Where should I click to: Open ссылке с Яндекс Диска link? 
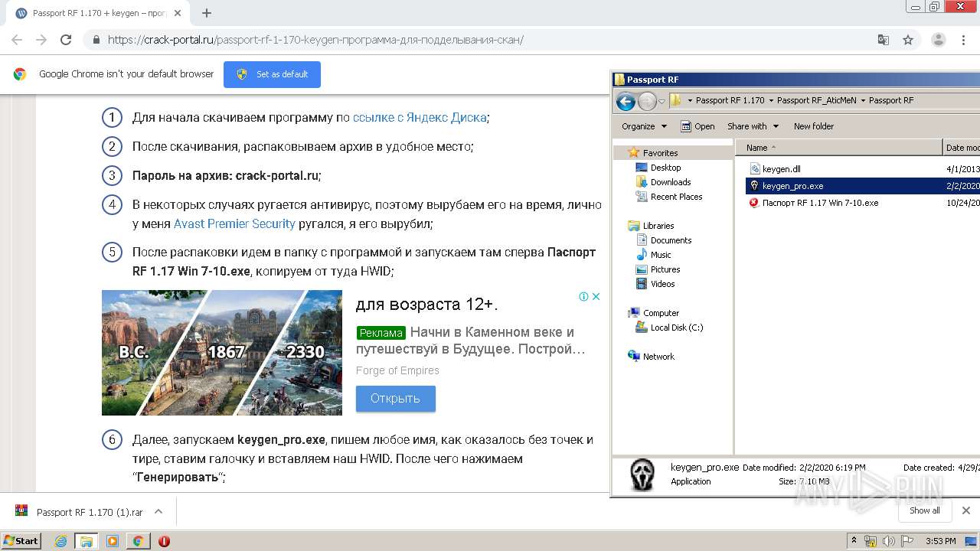pyautogui.click(x=420, y=117)
